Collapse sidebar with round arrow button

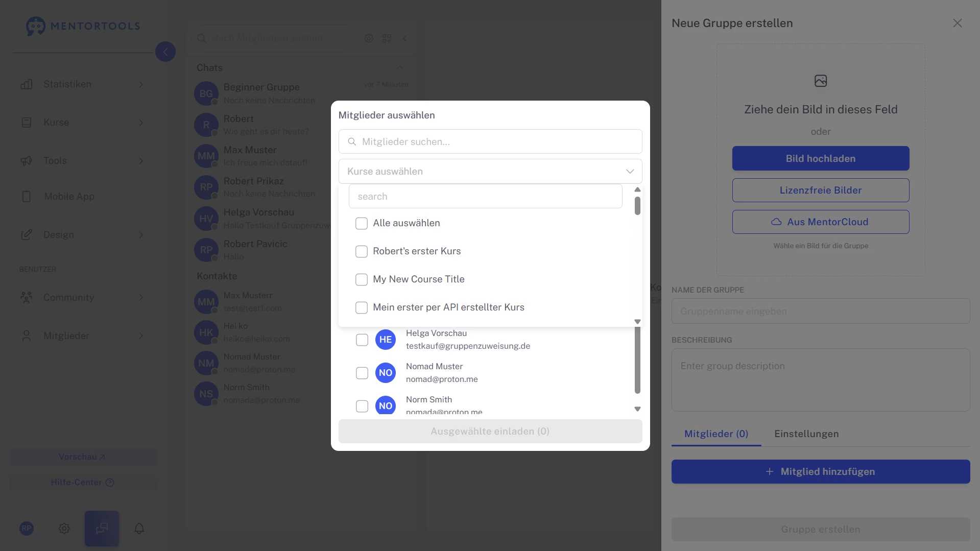[x=165, y=52]
